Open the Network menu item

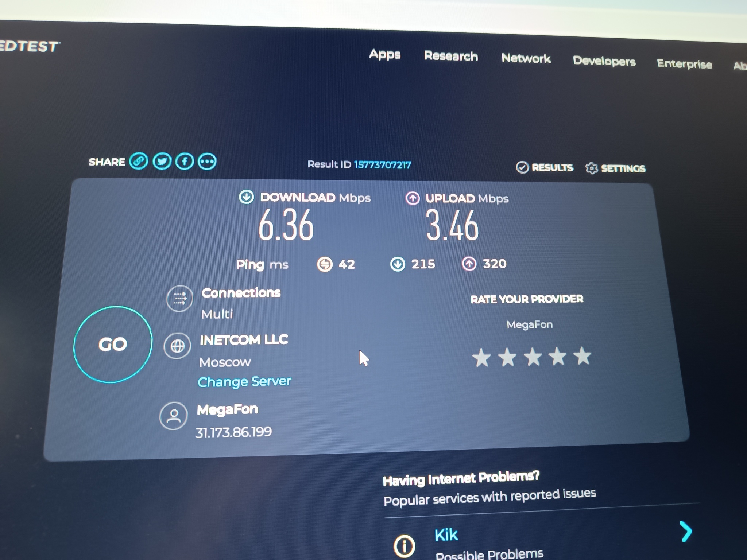coord(526,58)
